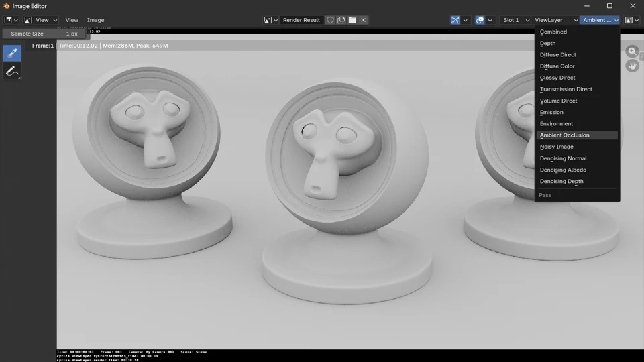Open the editor type selector
The height and width of the screenshot is (362, 644).
[11, 20]
